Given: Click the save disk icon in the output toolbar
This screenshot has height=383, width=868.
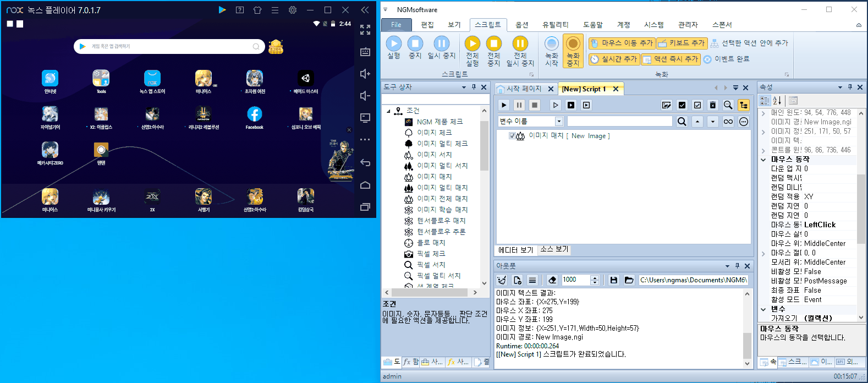Looking at the screenshot, I should click(614, 280).
